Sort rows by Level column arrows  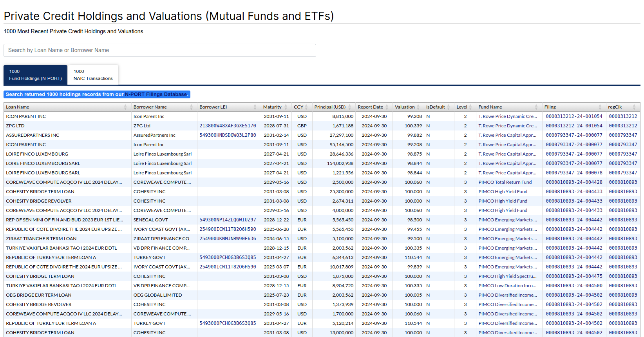point(470,107)
